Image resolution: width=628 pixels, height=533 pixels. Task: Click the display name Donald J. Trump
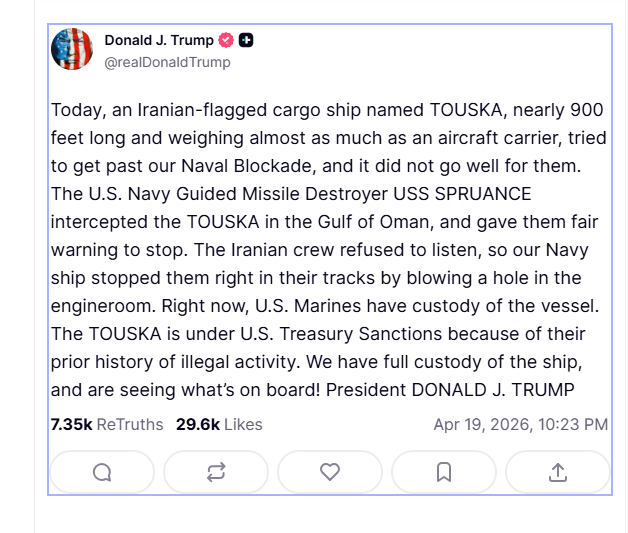[x=159, y=41]
